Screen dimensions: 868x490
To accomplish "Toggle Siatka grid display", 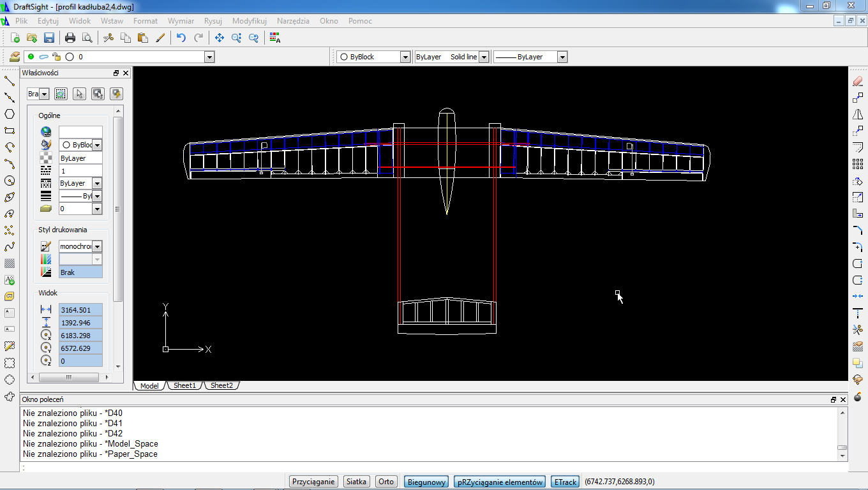I will coord(356,482).
